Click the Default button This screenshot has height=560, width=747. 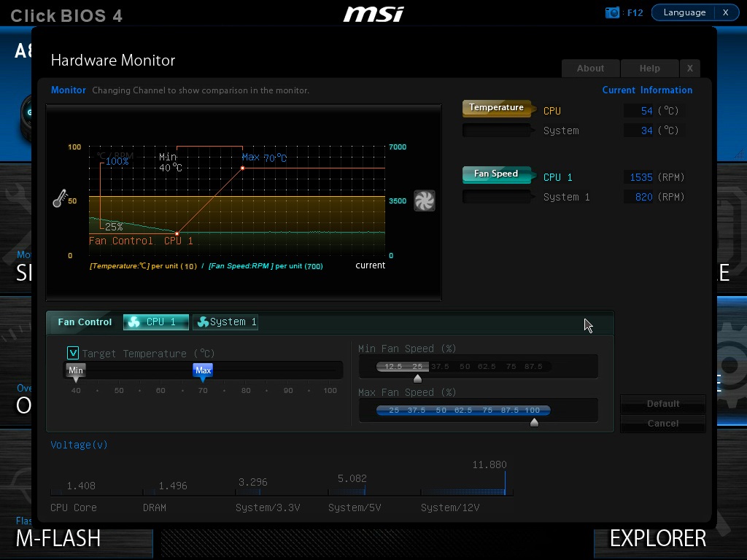[x=662, y=404]
